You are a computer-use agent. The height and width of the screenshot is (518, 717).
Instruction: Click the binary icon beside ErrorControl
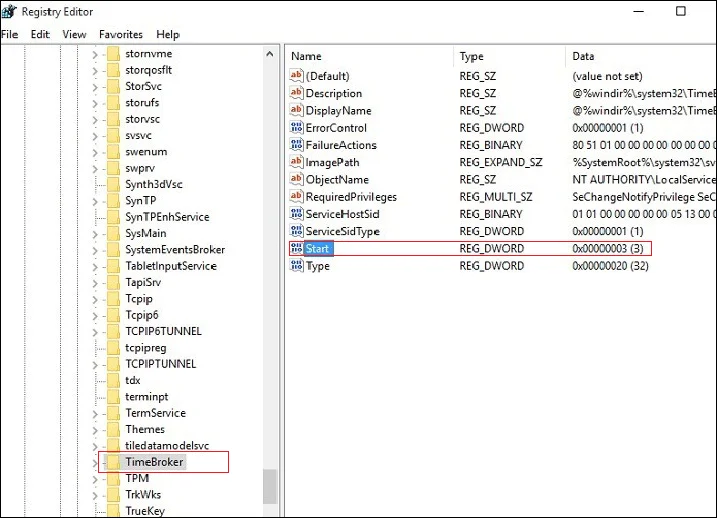[296, 128]
